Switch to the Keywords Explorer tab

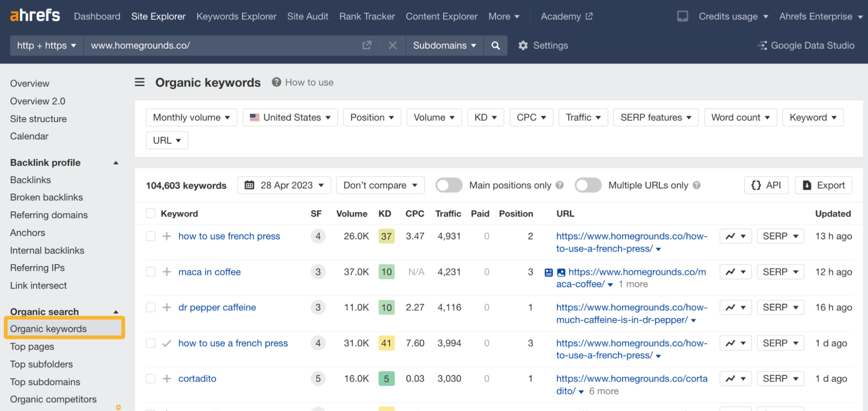pyautogui.click(x=236, y=16)
